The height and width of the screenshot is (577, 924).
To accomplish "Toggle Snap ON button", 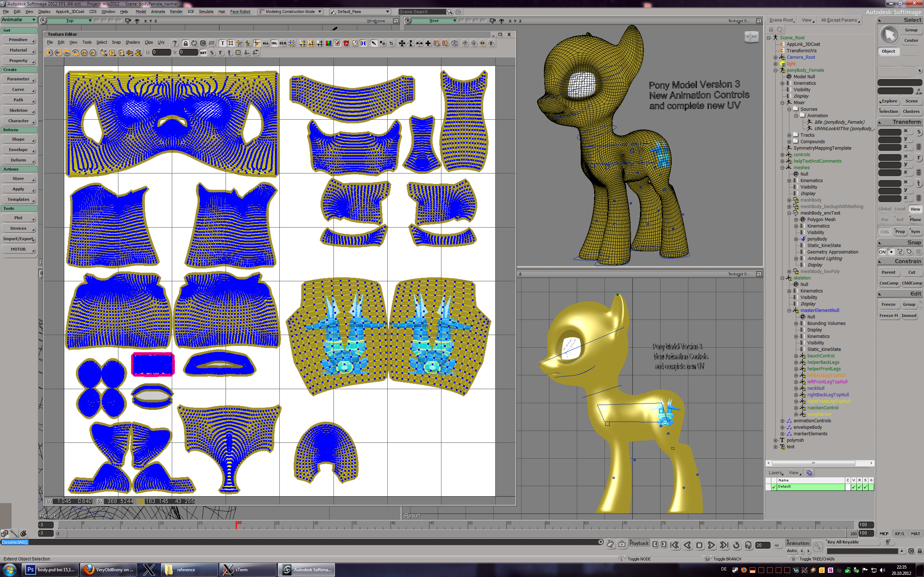I will point(882,252).
